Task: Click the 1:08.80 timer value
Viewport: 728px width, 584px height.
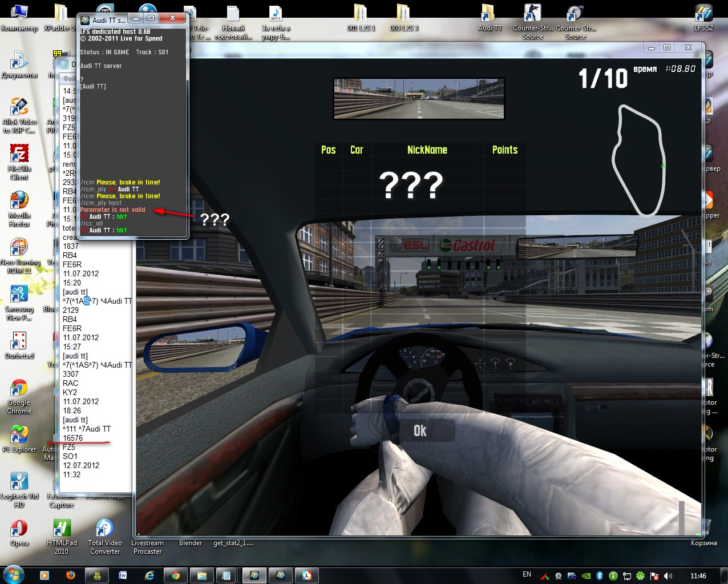Action: (x=681, y=69)
